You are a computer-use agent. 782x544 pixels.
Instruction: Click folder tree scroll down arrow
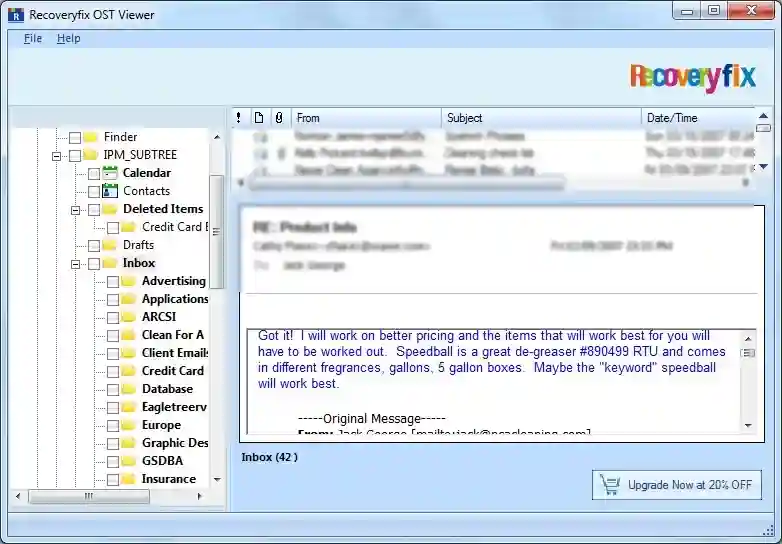tap(217, 479)
